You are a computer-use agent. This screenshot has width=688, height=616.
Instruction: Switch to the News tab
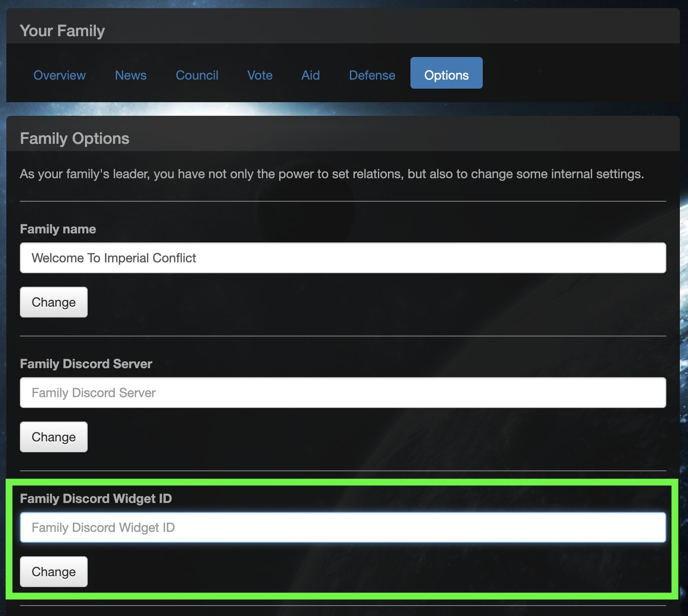point(131,75)
